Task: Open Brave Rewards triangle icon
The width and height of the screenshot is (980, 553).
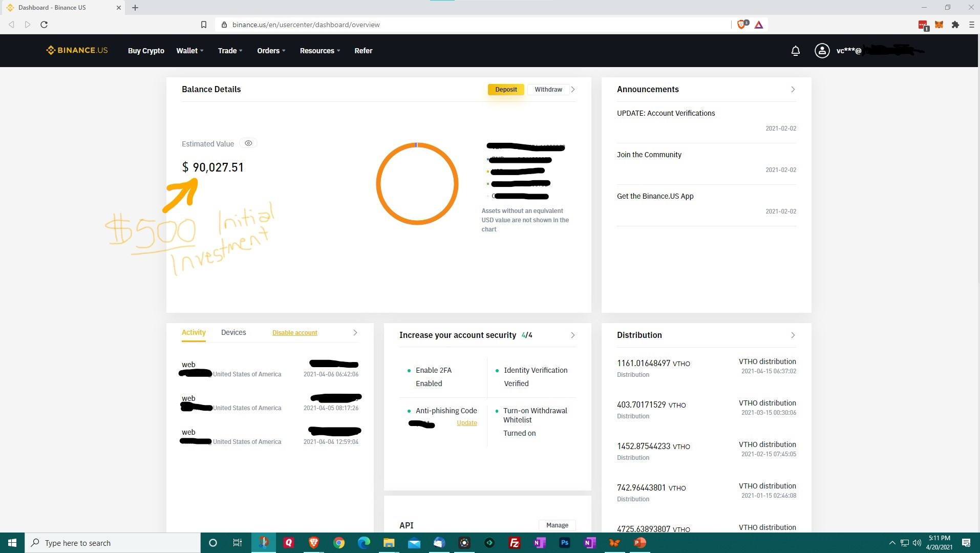Action: tap(759, 25)
